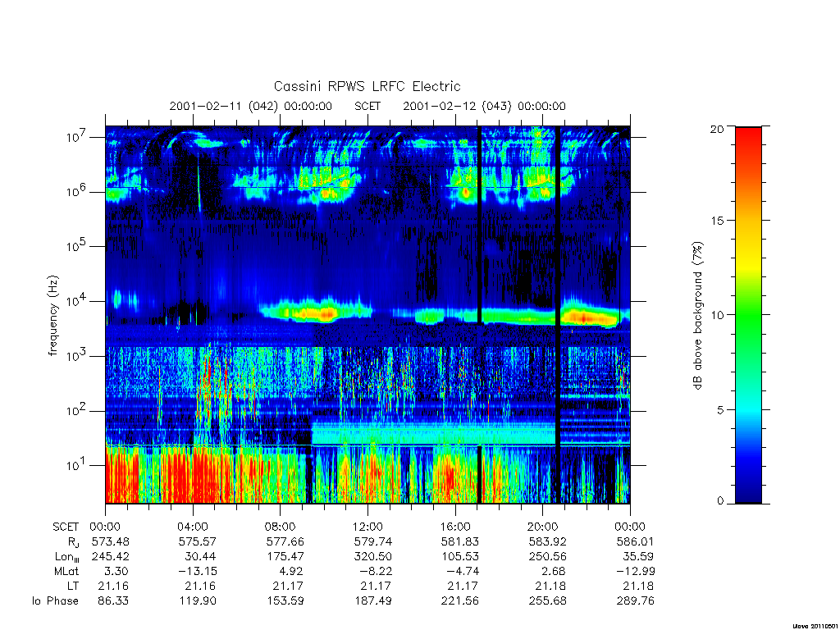Click MLat value '2.68'
This screenshot has width=840, height=630.
(554, 572)
